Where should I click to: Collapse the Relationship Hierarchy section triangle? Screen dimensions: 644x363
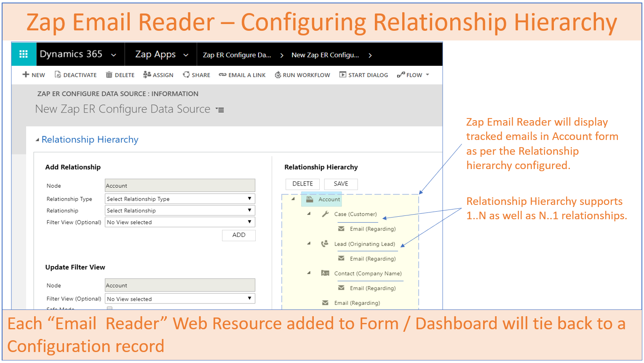(37, 140)
